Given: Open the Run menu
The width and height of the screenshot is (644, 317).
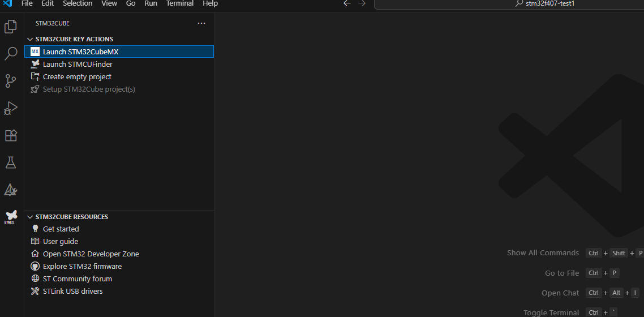Looking at the screenshot, I should 151,4.
